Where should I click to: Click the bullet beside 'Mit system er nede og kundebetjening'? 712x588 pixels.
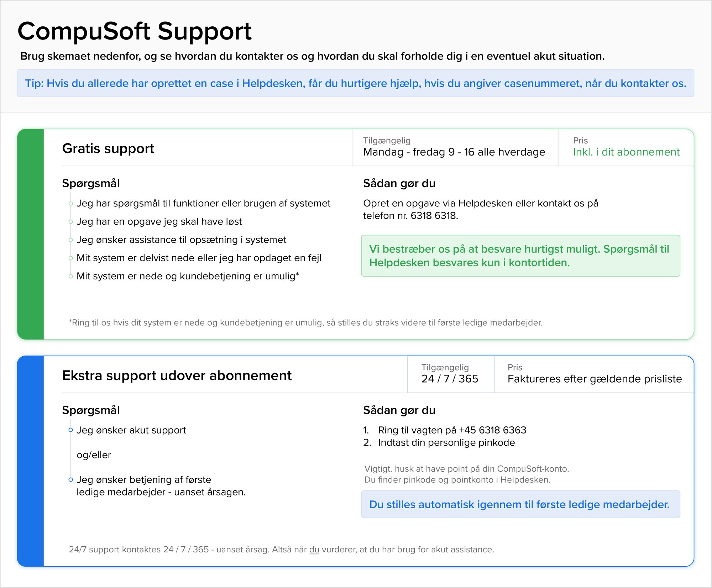point(70,276)
